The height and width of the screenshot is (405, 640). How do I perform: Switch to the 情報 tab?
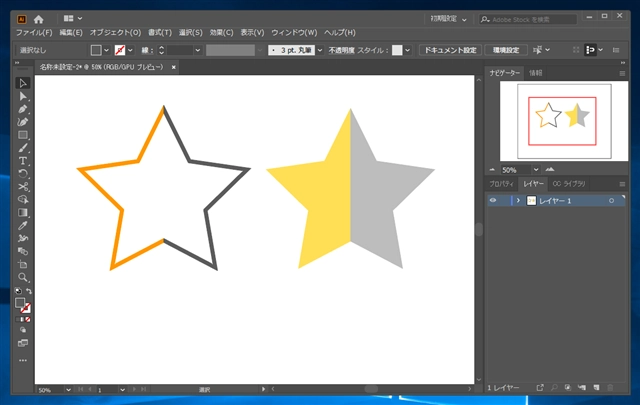(x=536, y=73)
